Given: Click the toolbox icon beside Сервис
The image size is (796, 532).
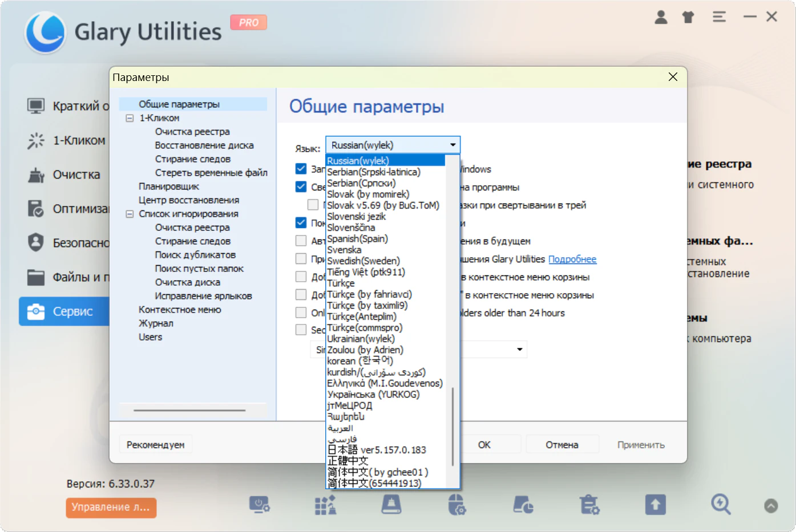Looking at the screenshot, I should tap(36, 311).
